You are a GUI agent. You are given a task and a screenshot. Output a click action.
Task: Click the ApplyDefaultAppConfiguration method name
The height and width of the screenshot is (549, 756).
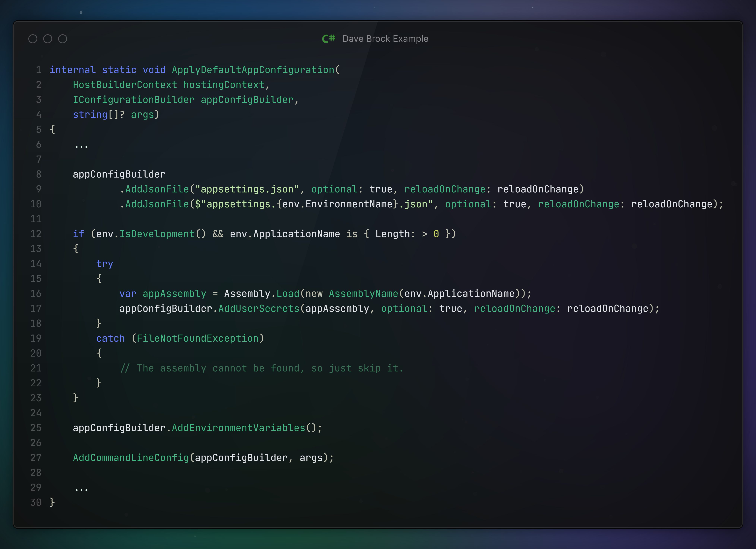[253, 70]
